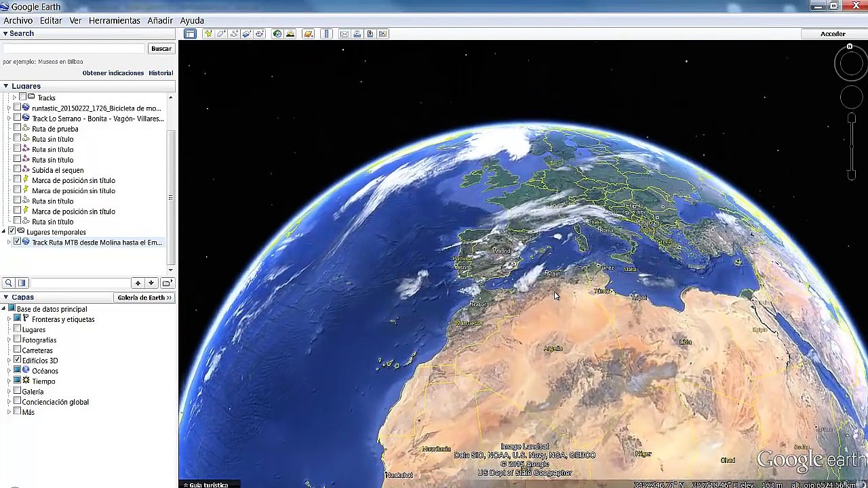Expand the Más layer group
Screen dimensions: 868x488
(x=9, y=412)
